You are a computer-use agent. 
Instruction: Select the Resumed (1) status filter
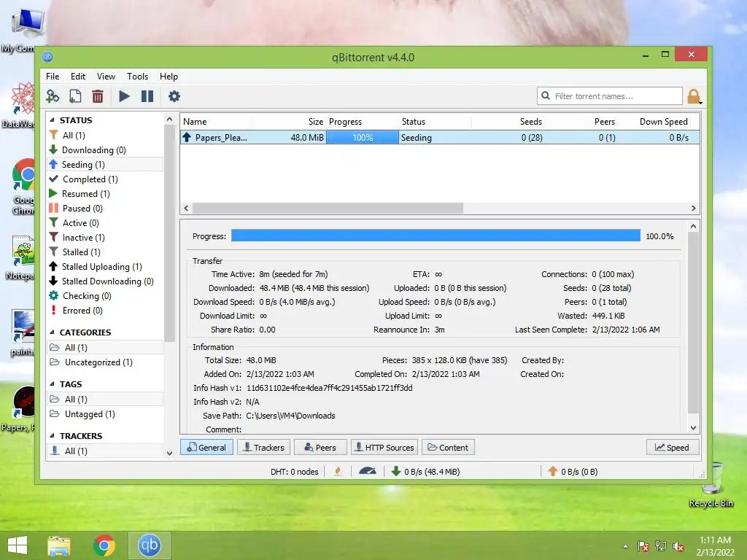click(x=105, y=194)
